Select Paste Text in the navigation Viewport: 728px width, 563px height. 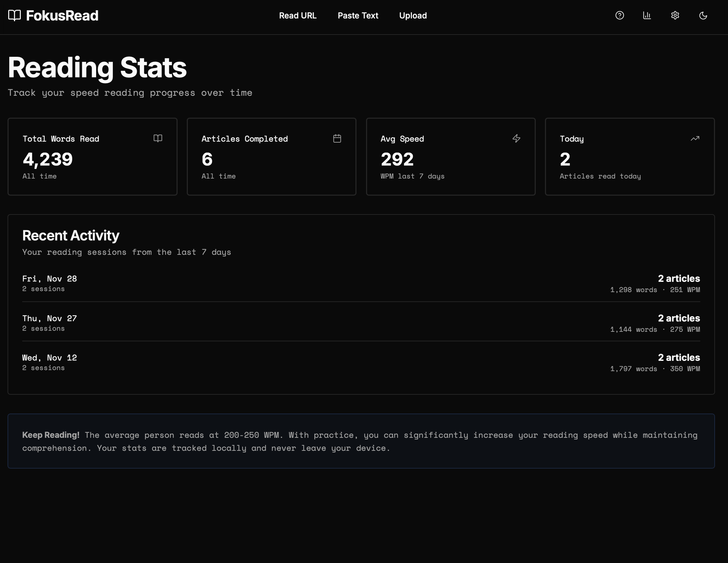pyautogui.click(x=358, y=15)
